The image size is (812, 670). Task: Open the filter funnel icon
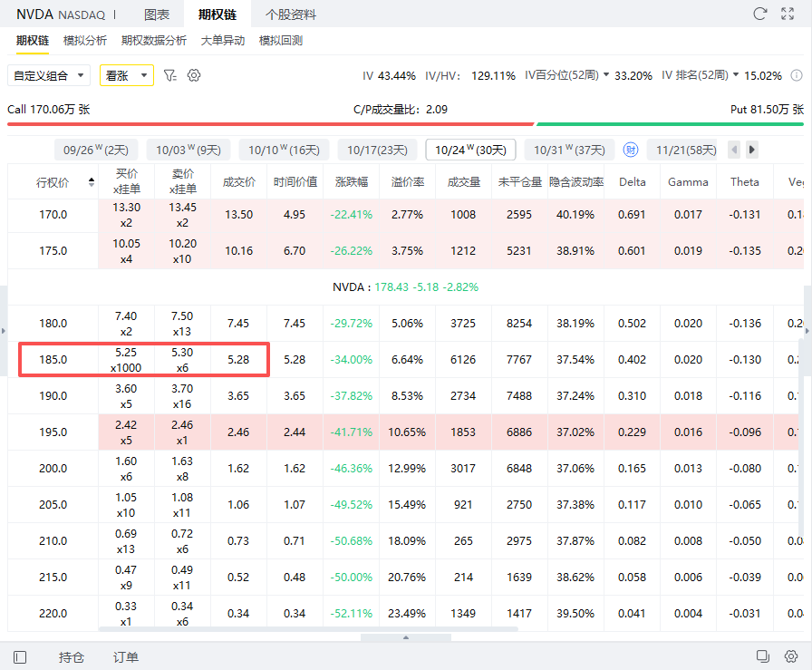coord(169,75)
